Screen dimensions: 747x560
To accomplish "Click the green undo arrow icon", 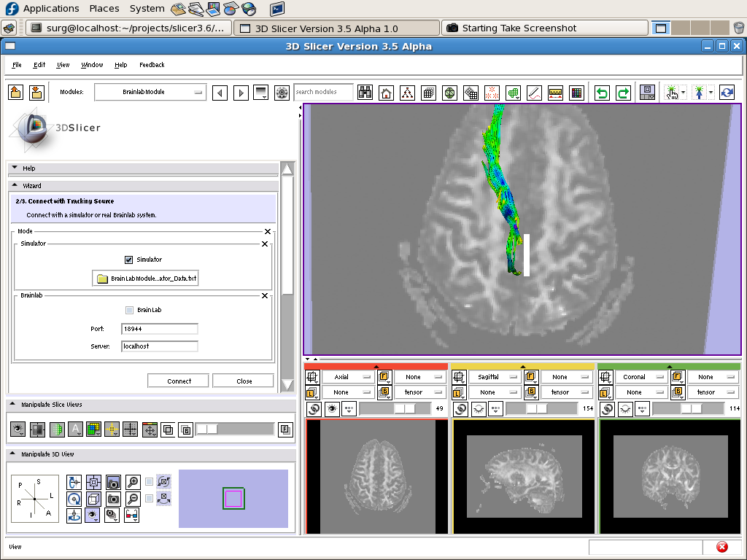I will click(602, 93).
